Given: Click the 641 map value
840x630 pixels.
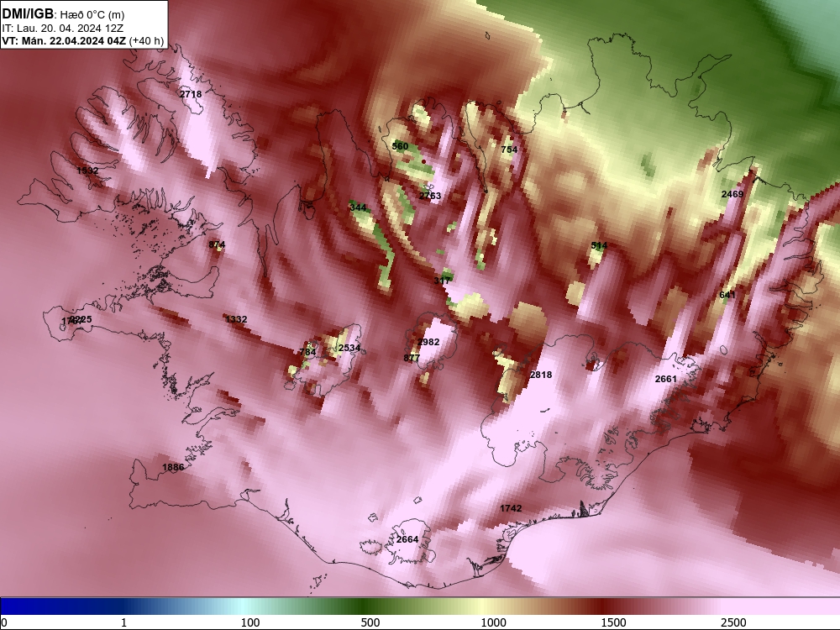Looking at the screenshot, I should pos(727,295).
